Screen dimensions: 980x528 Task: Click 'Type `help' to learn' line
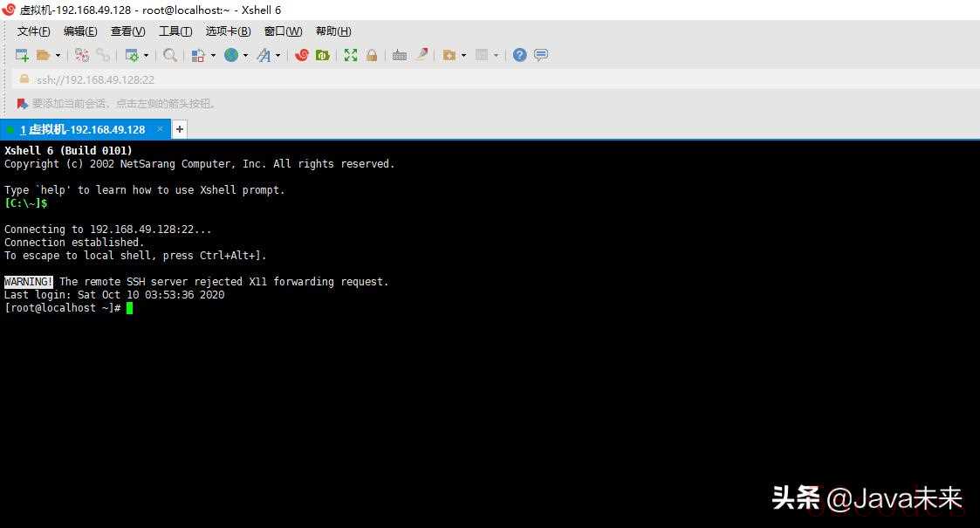(x=144, y=190)
